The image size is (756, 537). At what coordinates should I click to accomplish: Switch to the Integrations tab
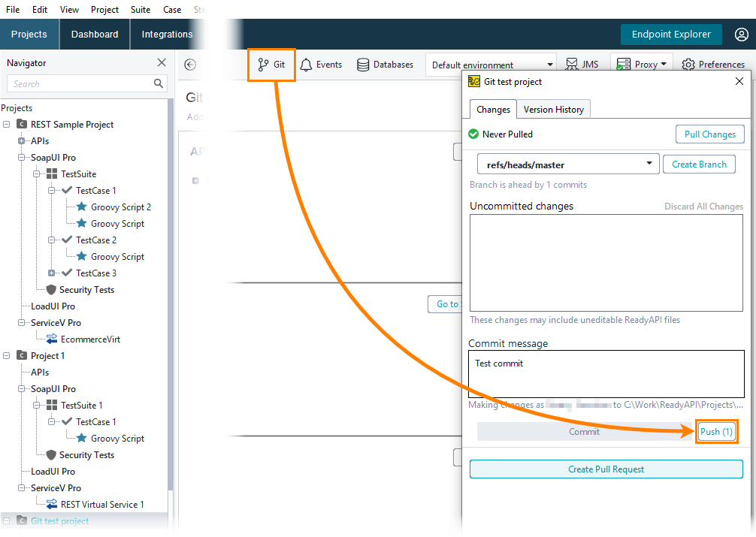[x=167, y=35]
